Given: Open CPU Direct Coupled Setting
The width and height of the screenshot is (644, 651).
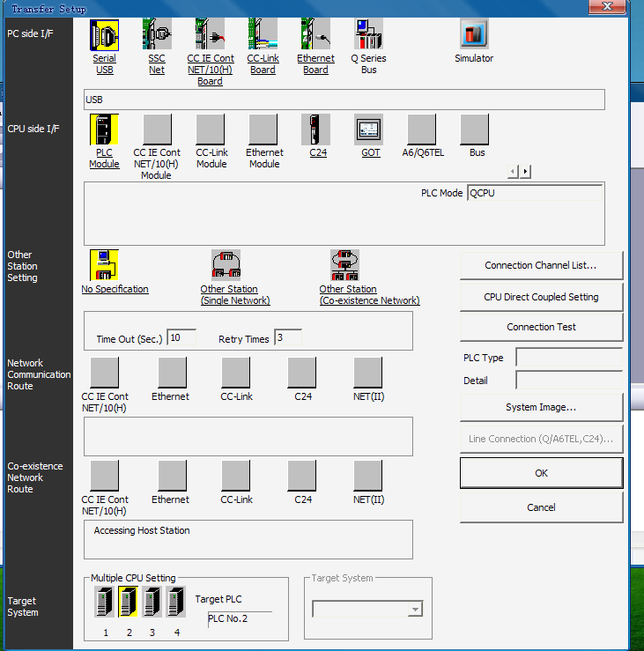Looking at the screenshot, I should pos(541,297).
